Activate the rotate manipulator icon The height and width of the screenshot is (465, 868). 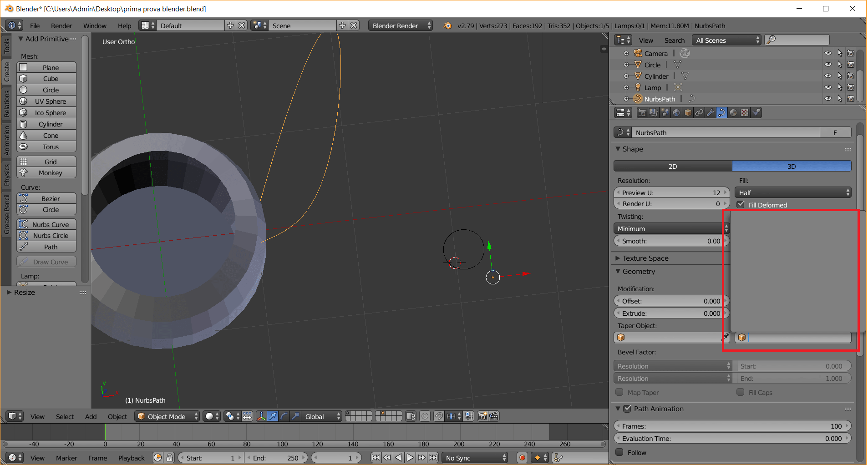(x=284, y=416)
